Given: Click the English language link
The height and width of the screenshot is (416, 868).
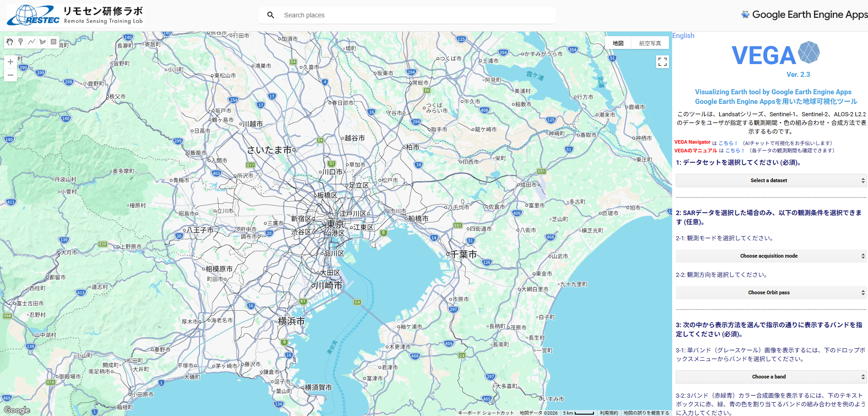Looking at the screenshot, I should (x=683, y=36).
